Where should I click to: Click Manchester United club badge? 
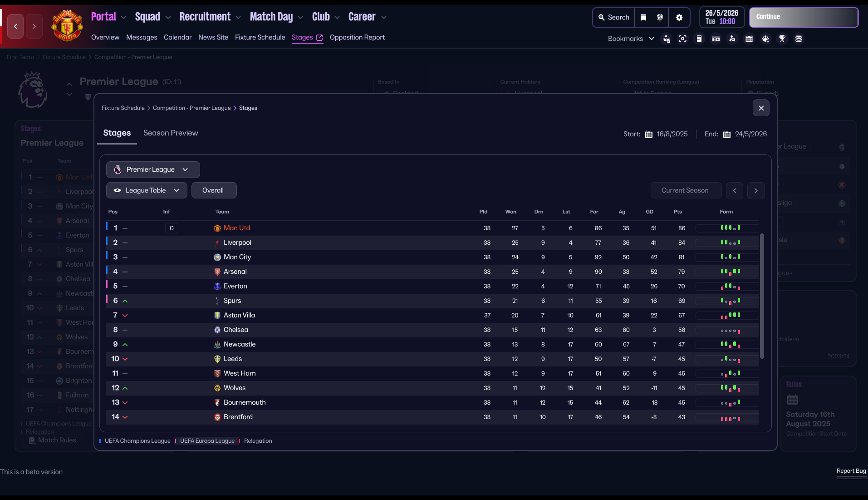click(67, 26)
